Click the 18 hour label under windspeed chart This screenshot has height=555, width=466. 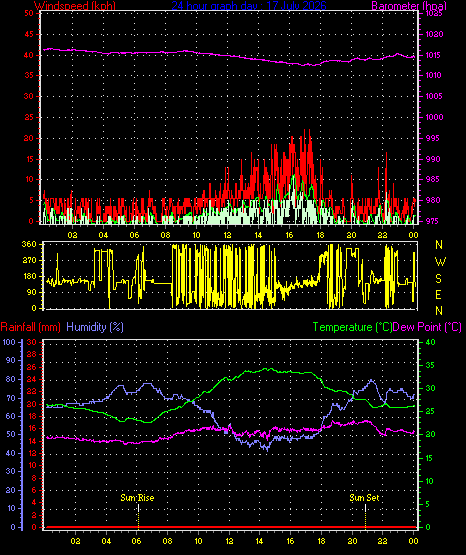point(320,235)
